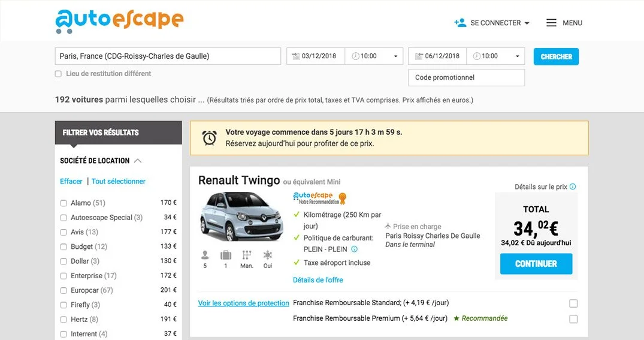Click the pickup date 03/12/2018 field
644x340 pixels.
pos(316,56)
